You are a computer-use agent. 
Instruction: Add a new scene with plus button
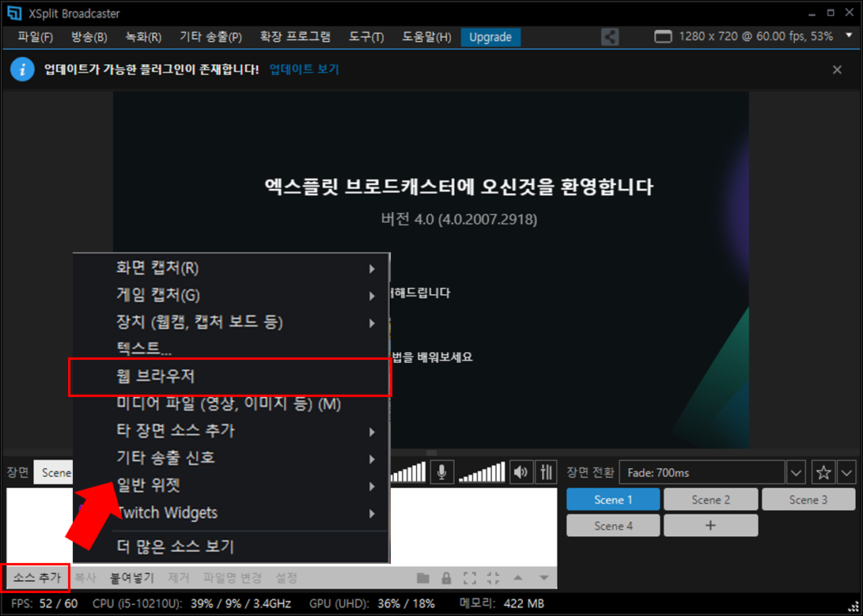point(710,526)
